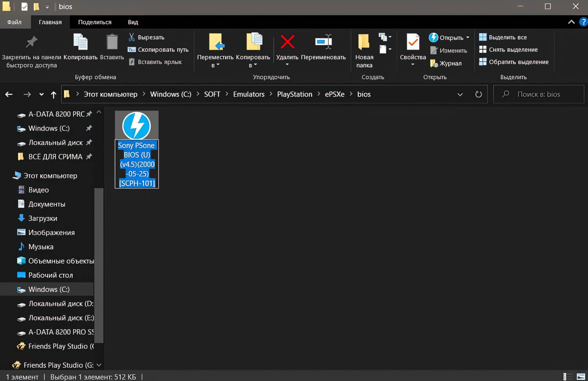Open the blue Help question mark
Image resolution: width=588 pixels, height=381 pixels.
[583, 22]
